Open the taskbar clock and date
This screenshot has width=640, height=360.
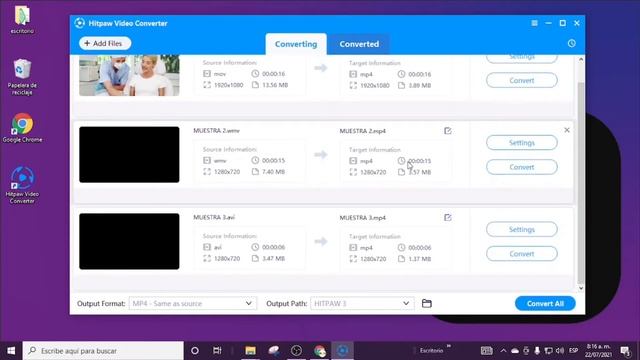coord(598,351)
